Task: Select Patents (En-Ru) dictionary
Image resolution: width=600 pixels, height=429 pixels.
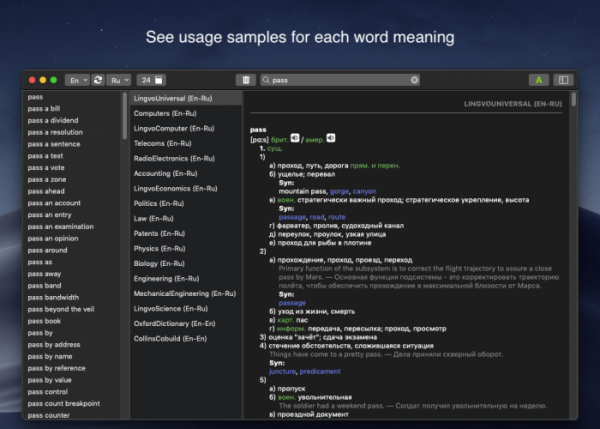Action: [186, 233]
